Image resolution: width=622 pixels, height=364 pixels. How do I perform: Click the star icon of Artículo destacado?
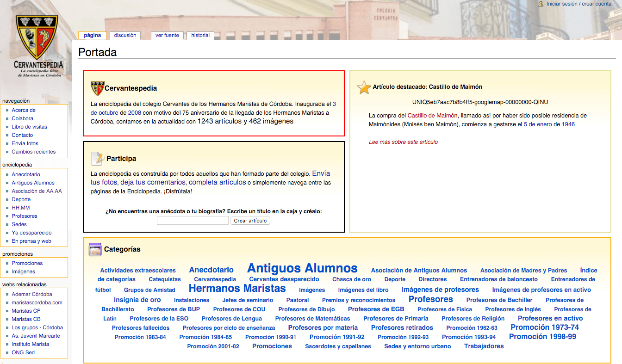click(x=364, y=87)
